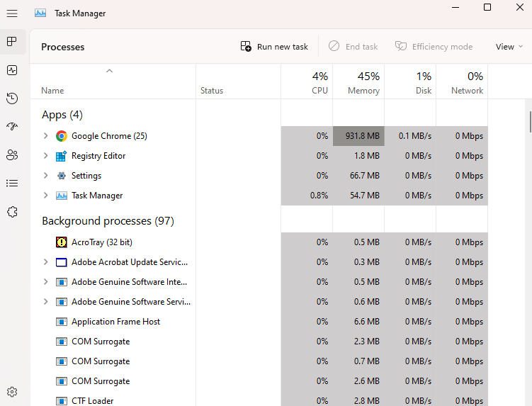Click Background processes (97) group header

[x=108, y=221]
